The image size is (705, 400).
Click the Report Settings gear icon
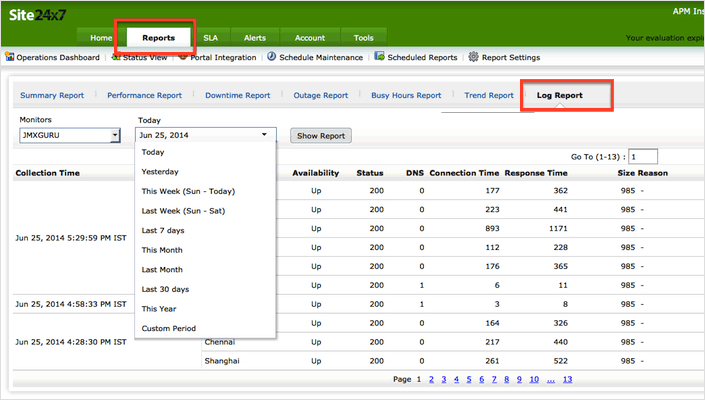click(x=473, y=58)
